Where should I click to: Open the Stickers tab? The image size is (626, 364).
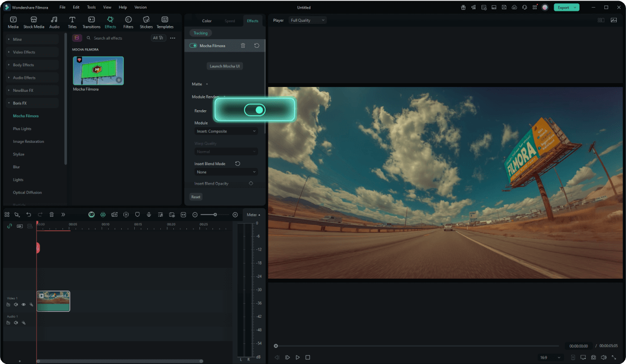point(146,22)
